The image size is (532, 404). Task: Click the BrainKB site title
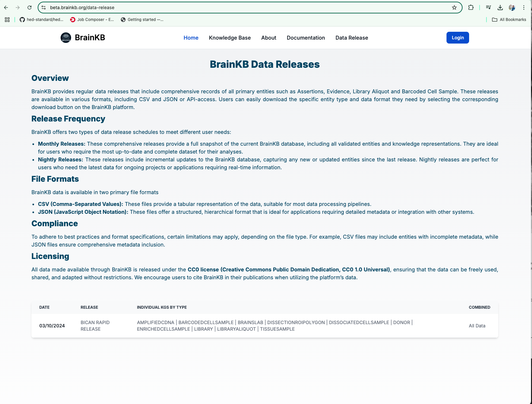pos(90,38)
